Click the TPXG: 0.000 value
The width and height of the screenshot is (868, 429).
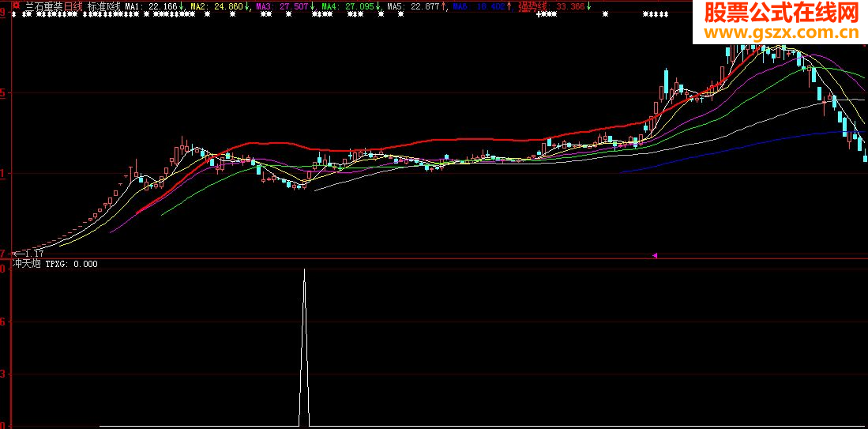tap(71, 264)
